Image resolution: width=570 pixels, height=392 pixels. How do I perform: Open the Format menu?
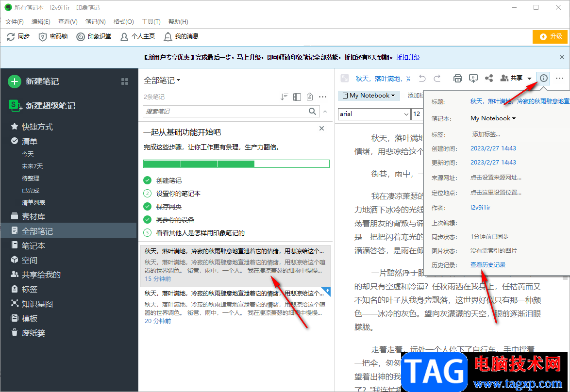124,22
